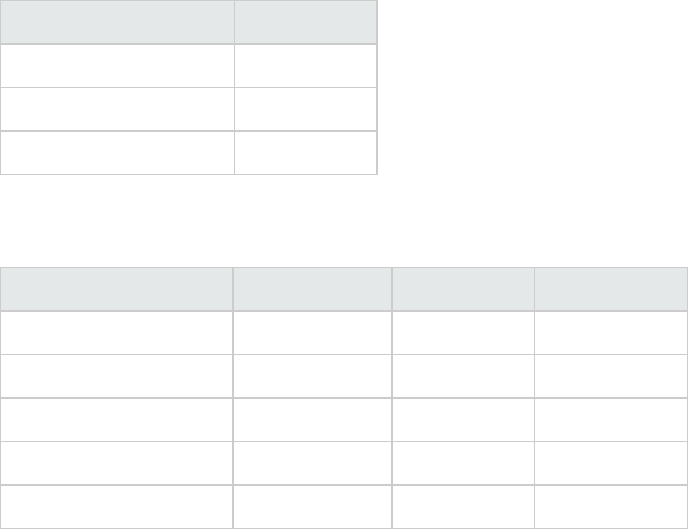Click third body row, first column, bottom table
The image size is (688, 529).
point(116,419)
